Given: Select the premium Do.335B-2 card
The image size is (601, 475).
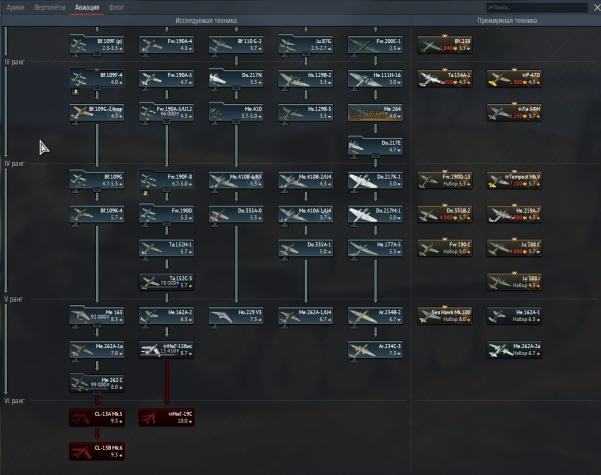Looking at the screenshot, I should (445, 214).
